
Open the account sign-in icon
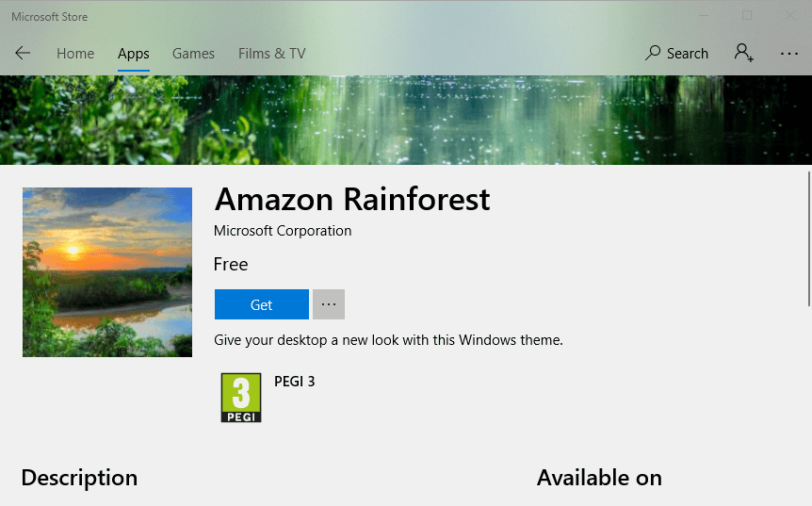pyautogui.click(x=744, y=54)
